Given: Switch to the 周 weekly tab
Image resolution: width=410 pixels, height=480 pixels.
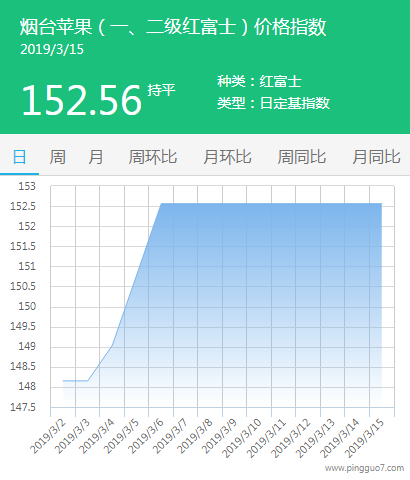Looking at the screenshot, I should 58,157.
